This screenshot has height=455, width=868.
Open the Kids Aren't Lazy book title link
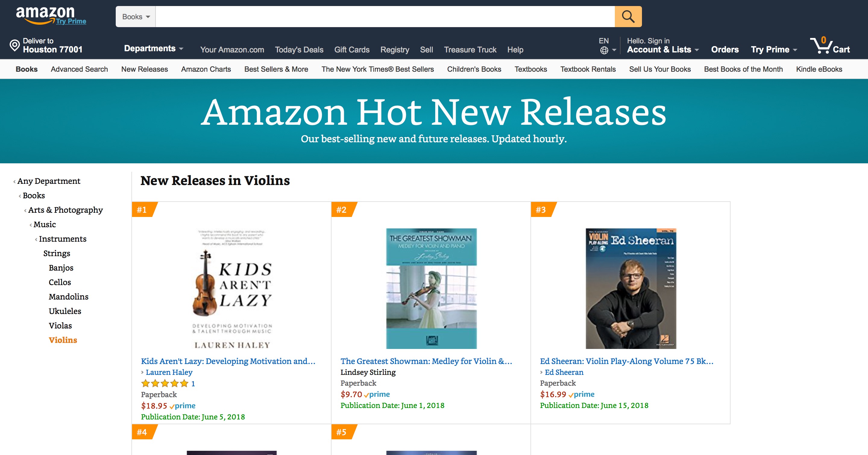(228, 361)
